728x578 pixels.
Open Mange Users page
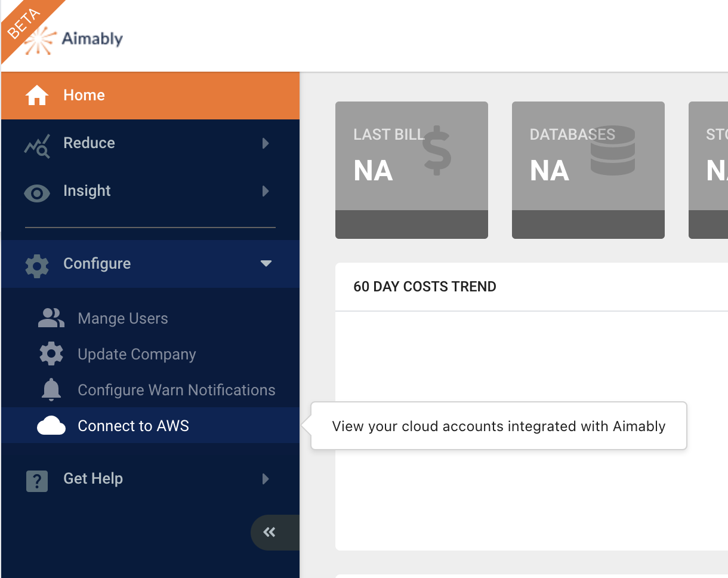(x=150, y=318)
